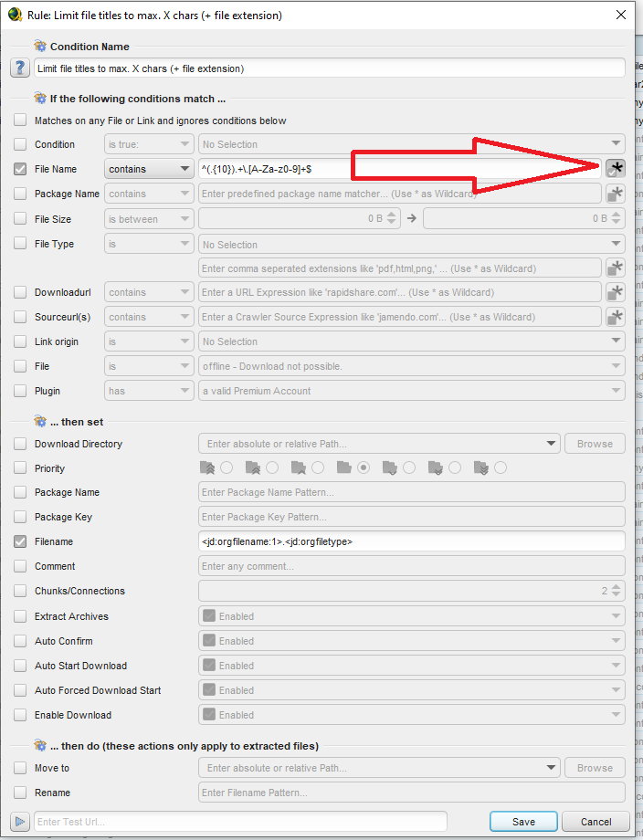
Task: Click the help question mark icon
Action: tap(20, 68)
